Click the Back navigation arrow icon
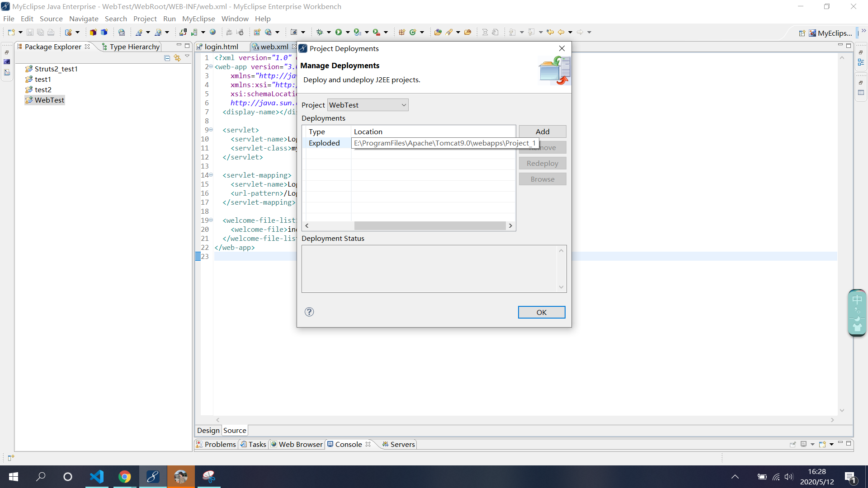The height and width of the screenshot is (488, 868). (x=561, y=32)
